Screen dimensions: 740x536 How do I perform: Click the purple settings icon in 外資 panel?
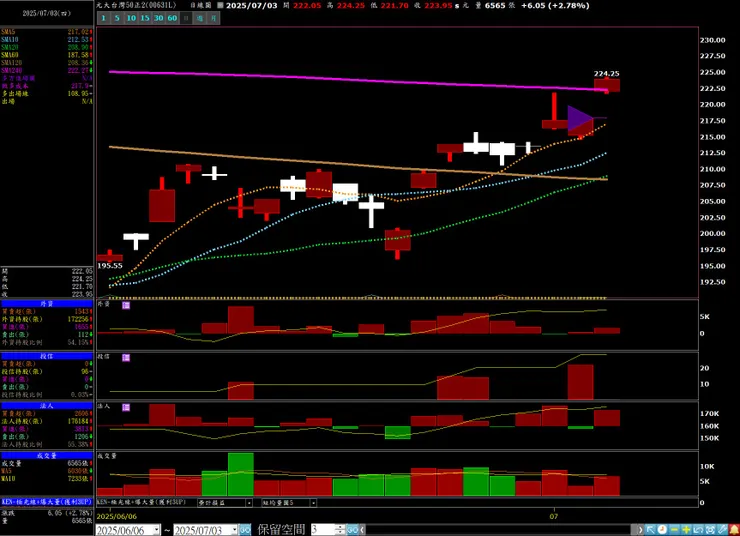click(126, 305)
